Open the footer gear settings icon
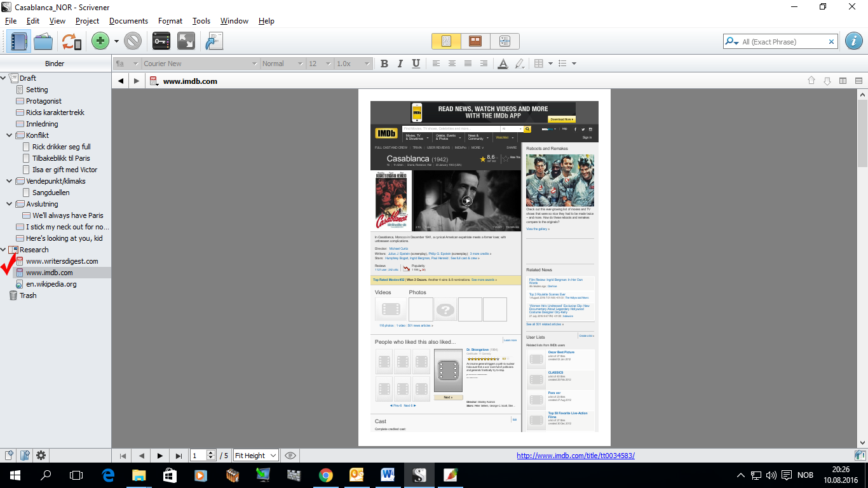The image size is (868, 488). pyautogui.click(x=40, y=455)
